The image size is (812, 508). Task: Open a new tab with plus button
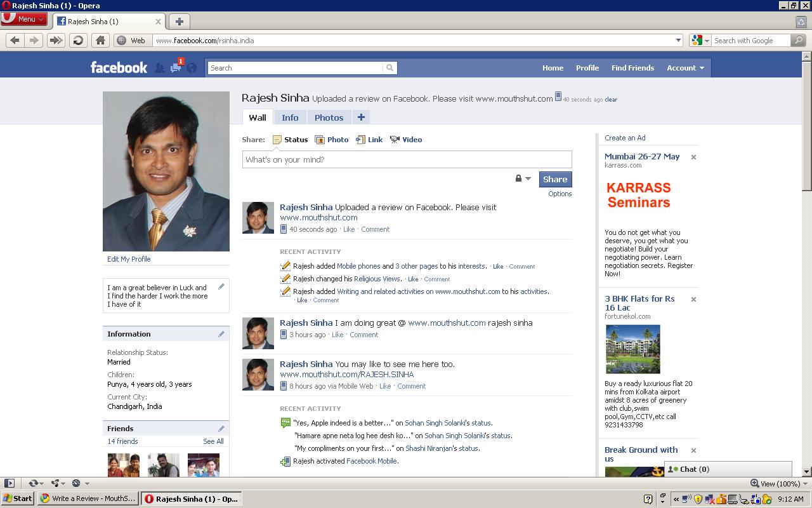tap(179, 21)
